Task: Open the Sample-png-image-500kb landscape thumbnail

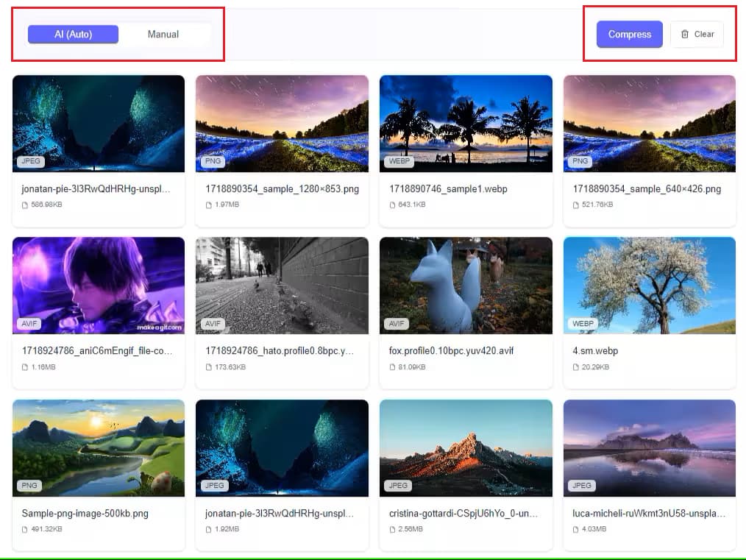Action: [x=99, y=448]
